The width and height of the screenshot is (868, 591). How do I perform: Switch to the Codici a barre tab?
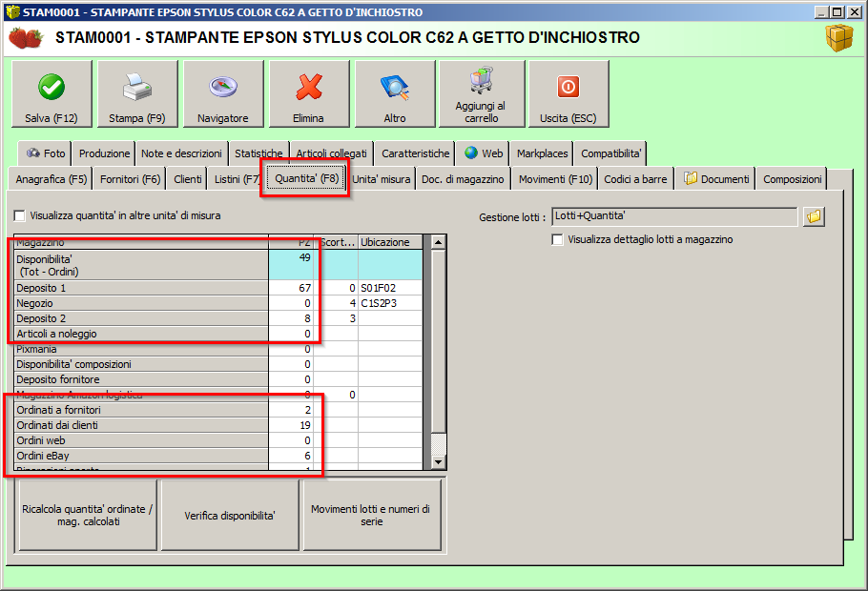(x=635, y=179)
